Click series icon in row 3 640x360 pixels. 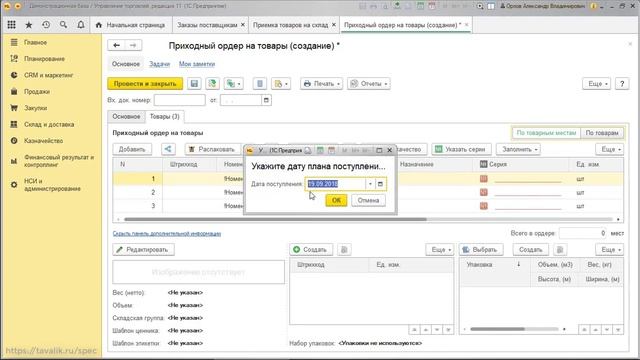pos(484,206)
